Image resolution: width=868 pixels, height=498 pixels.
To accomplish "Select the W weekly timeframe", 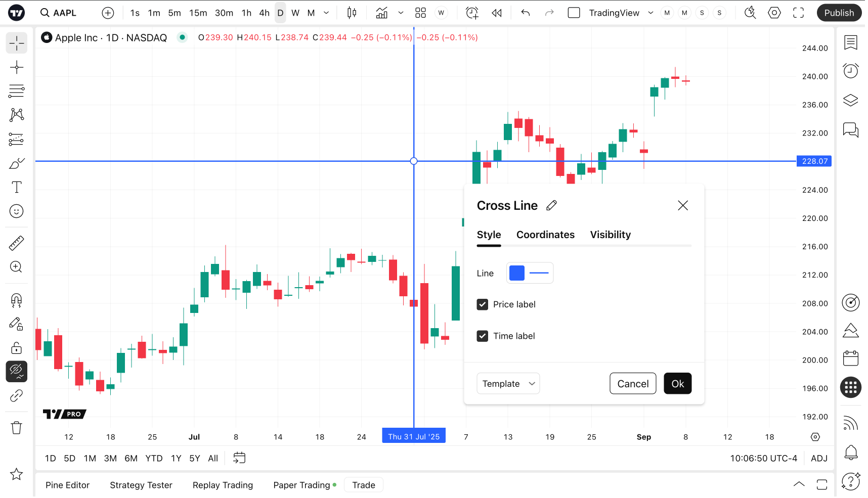I will (296, 13).
